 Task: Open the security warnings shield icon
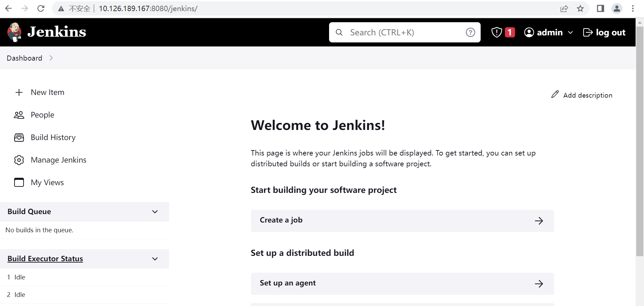[497, 32]
